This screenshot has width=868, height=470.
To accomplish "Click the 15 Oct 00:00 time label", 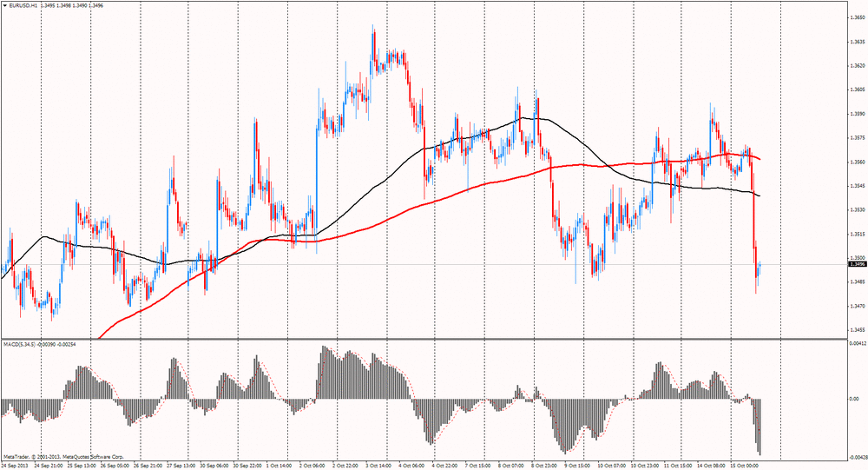I will (745, 466).
